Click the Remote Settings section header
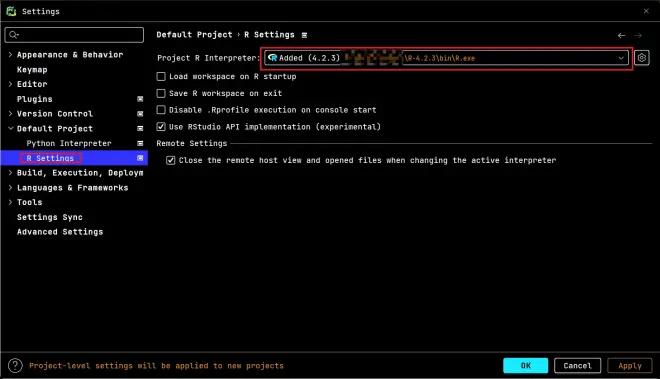 point(192,143)
